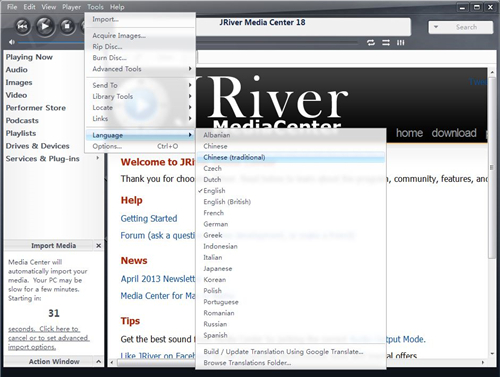500x377 pixels.
Task: Switch language to Indonesian
Action: tap(291, 246)
